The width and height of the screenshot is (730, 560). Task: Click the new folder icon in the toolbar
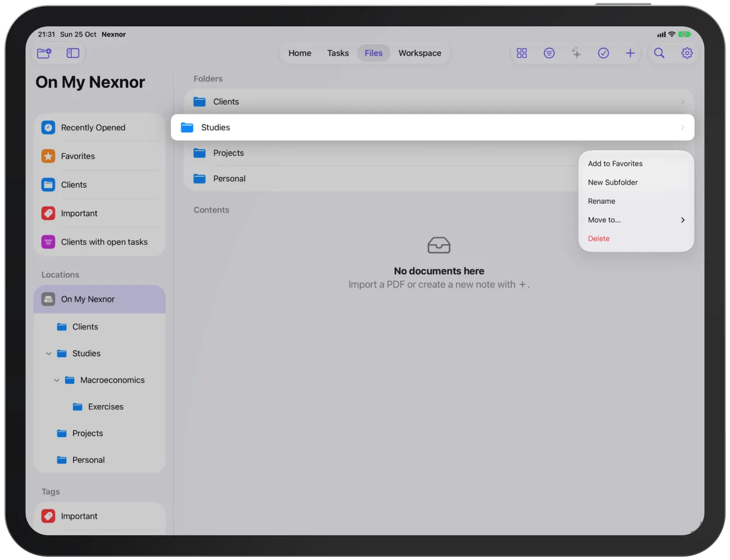[44, 53]
